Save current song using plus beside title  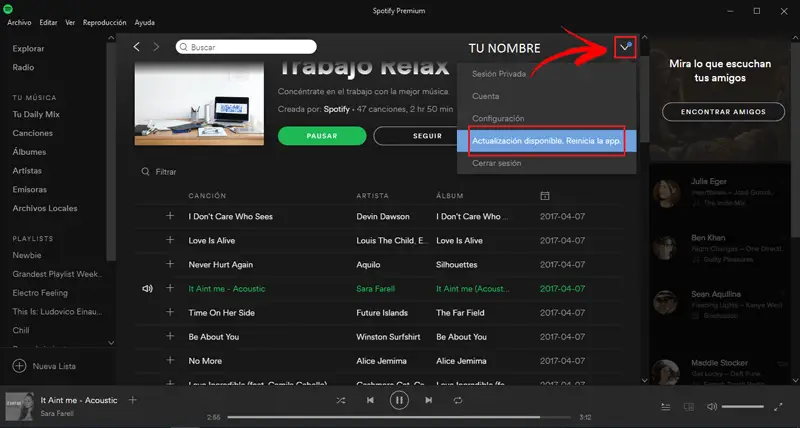pos(133,400)
